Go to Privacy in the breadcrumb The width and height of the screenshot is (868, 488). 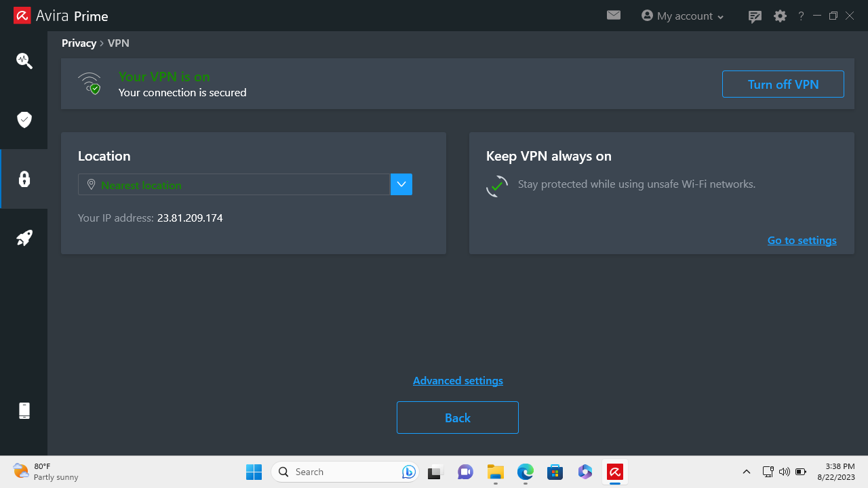click(79, 43)
